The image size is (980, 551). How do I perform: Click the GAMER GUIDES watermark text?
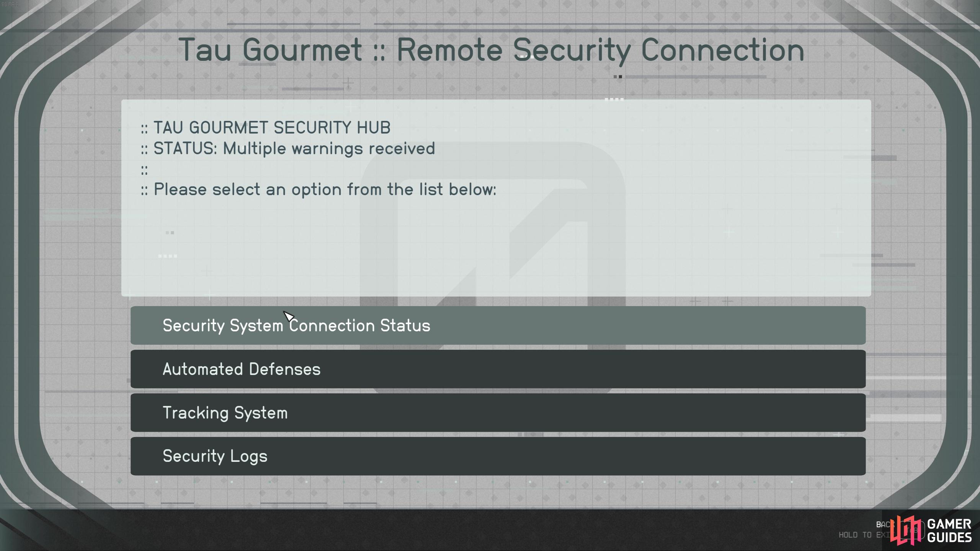point(949,530)
